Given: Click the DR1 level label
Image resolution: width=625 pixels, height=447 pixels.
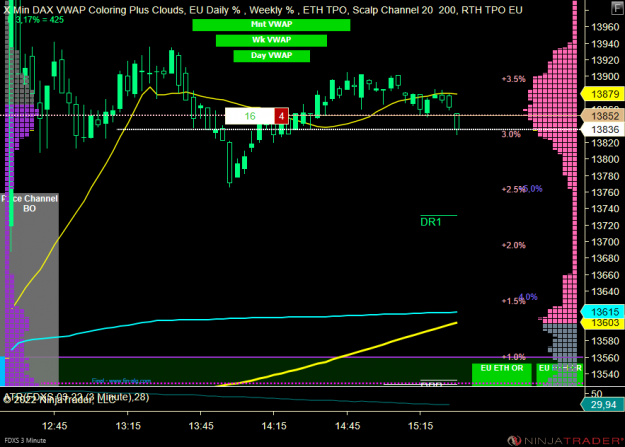Looking at the screenshot, I should click(x=431, y=222).
